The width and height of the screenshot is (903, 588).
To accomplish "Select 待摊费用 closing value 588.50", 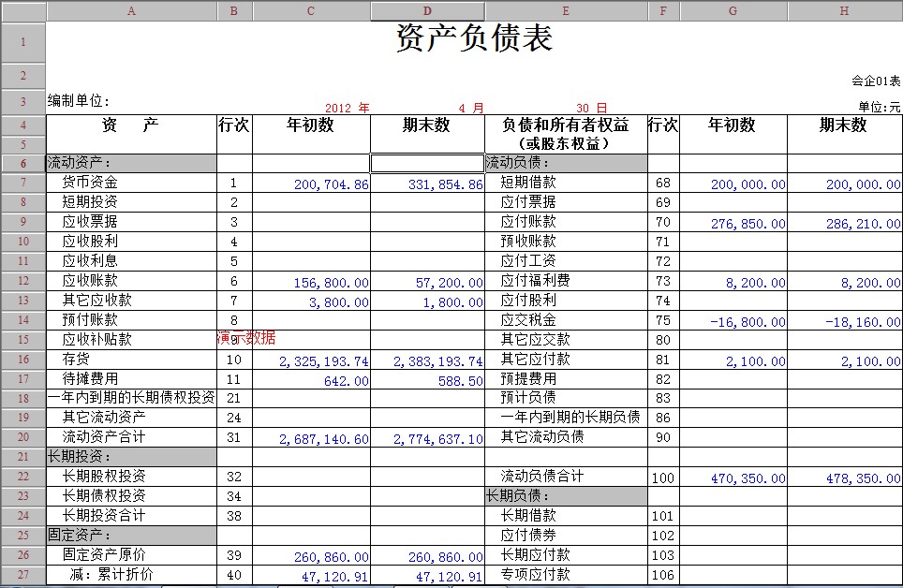I will tap(461, 381).
